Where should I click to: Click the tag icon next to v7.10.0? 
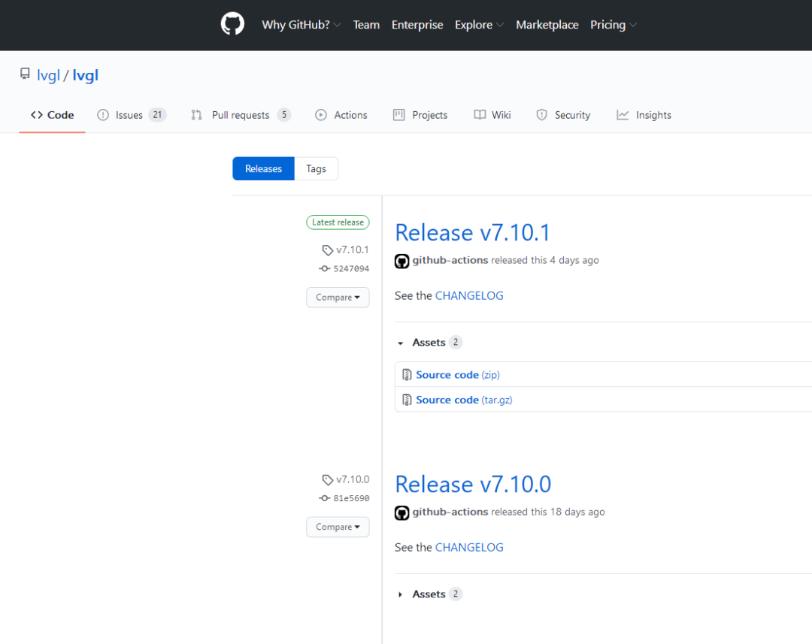(327, 480)
